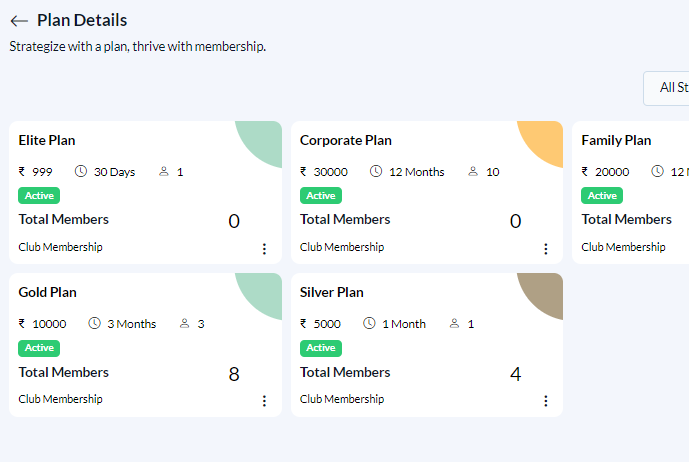Click the Active badge on Corporate Plan
Viewport: 689px width, 462px height.
(321, 196)
